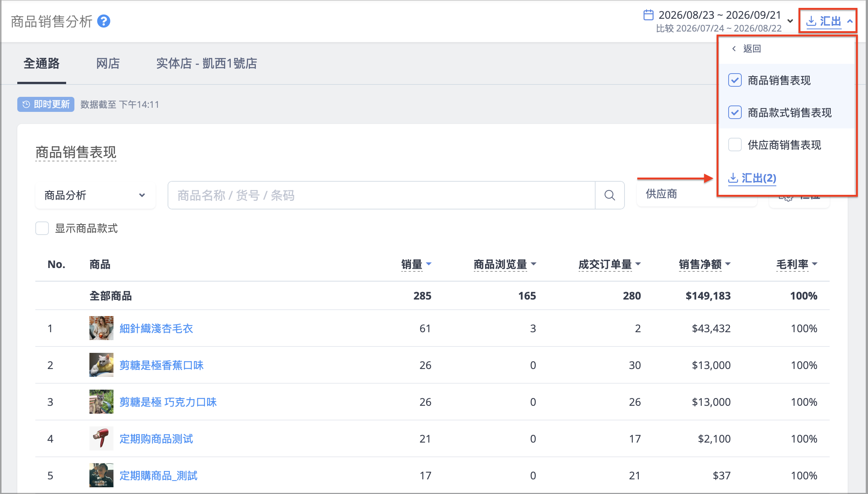
Task: Click total sales value $149,183
Action: point(708,296)
